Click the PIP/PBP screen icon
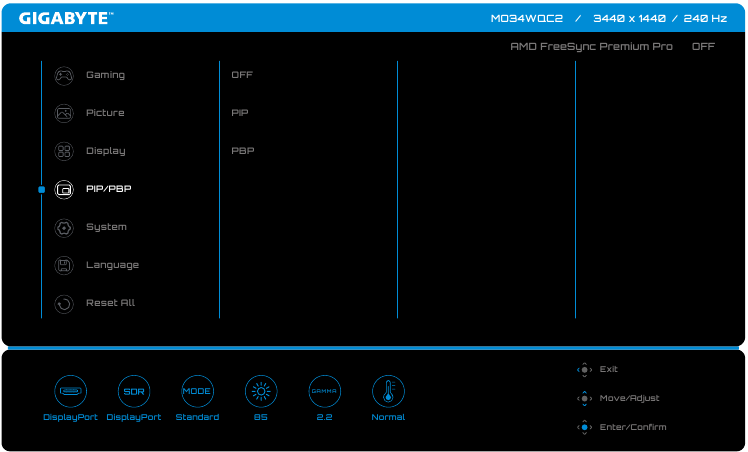The image size is (748, 452). [64, 189]
